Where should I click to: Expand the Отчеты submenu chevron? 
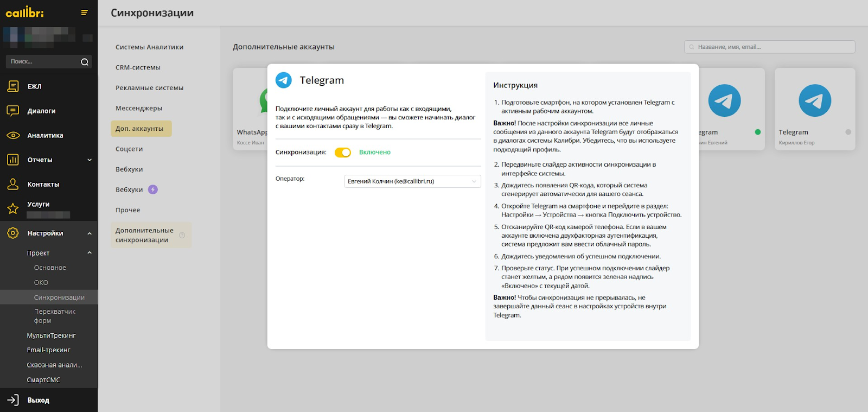coord(90,160)
